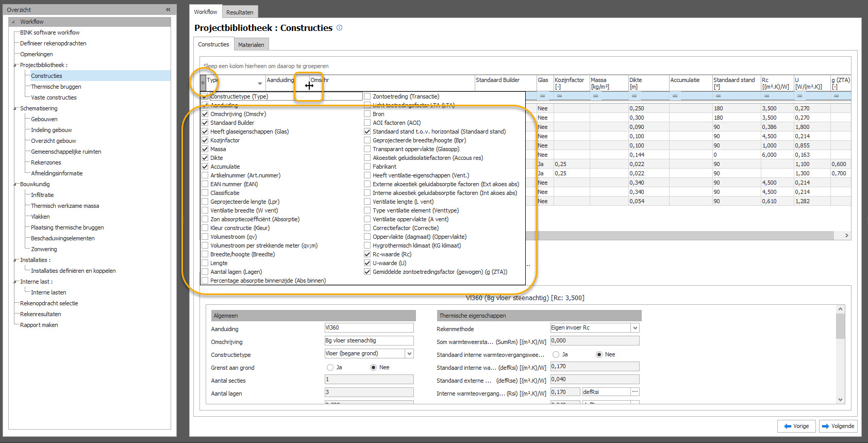
Task: Collapse the Overzicht panel with the double chevron
Action: 168,10
